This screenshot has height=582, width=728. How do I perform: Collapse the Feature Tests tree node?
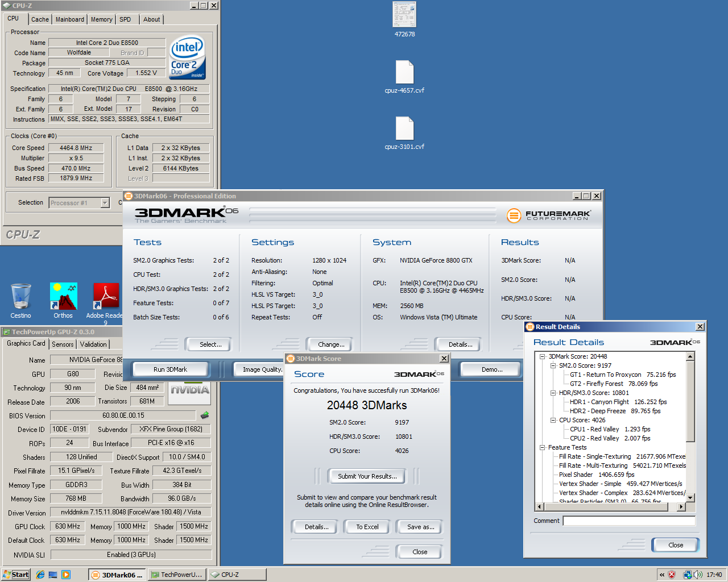[x=542, y=447]
